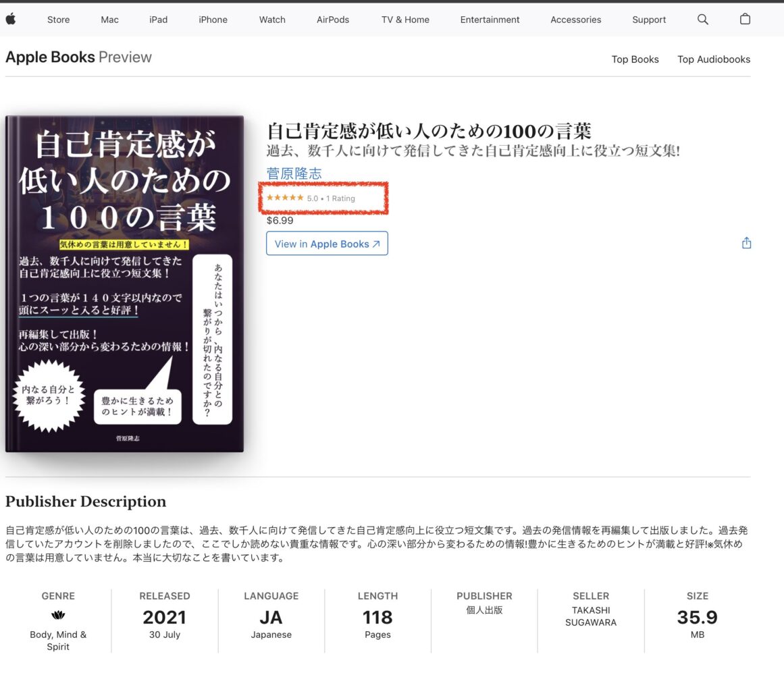784x675 pixels.
Task: Open the iPhone menu item
Action: [213, 20]
